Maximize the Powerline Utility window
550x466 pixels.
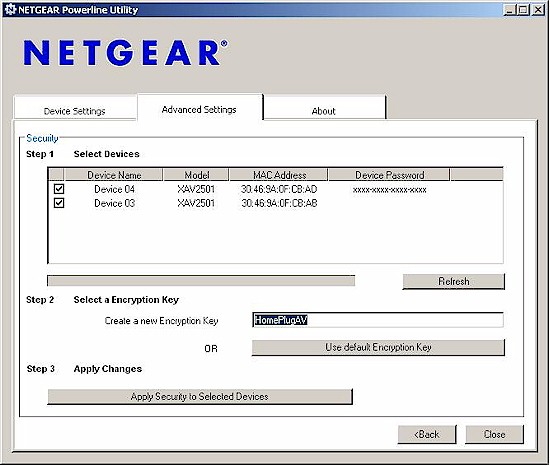coord(523,9)
